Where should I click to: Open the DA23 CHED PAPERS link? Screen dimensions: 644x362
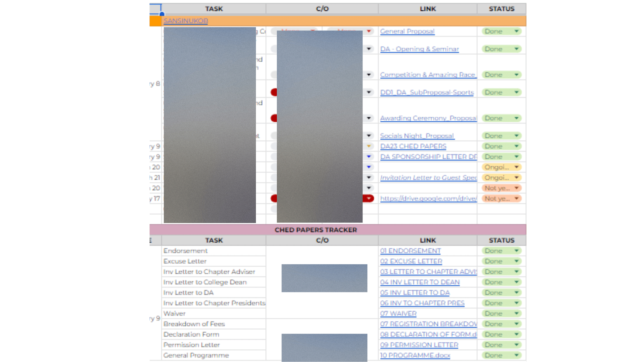413,146
